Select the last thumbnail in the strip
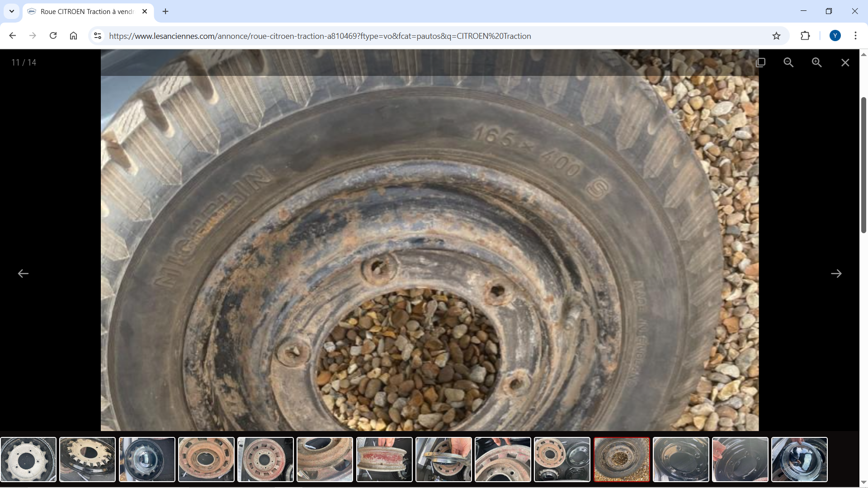The height and width of the screenshot is (488, 868). click(799, 459)
